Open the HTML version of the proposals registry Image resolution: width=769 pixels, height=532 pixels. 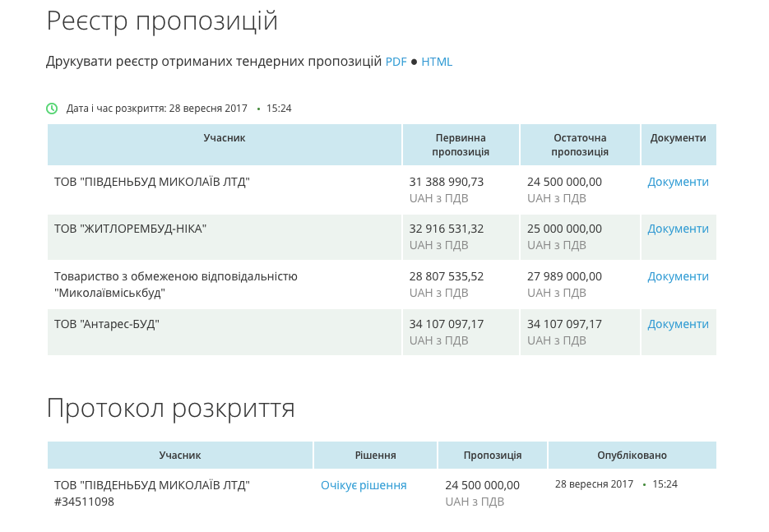(x=437, y=62)
